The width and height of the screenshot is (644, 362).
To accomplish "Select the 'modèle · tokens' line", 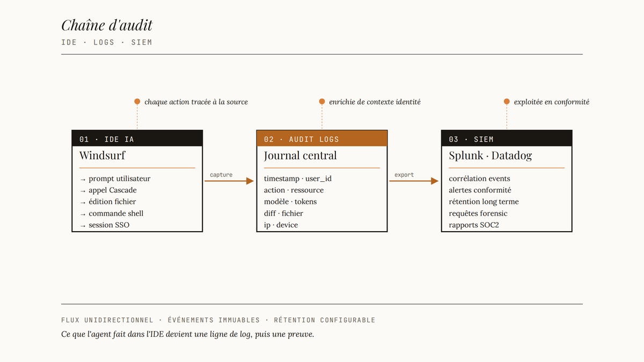I will point(290,202).
